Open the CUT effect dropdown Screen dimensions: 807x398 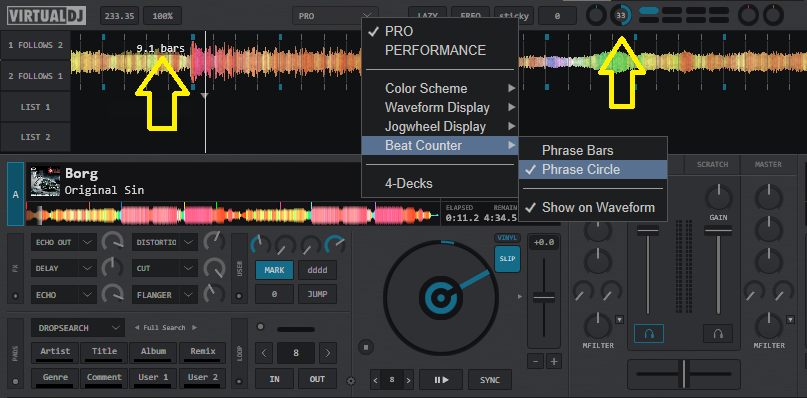pyautogui.click(x=189, y=268)
